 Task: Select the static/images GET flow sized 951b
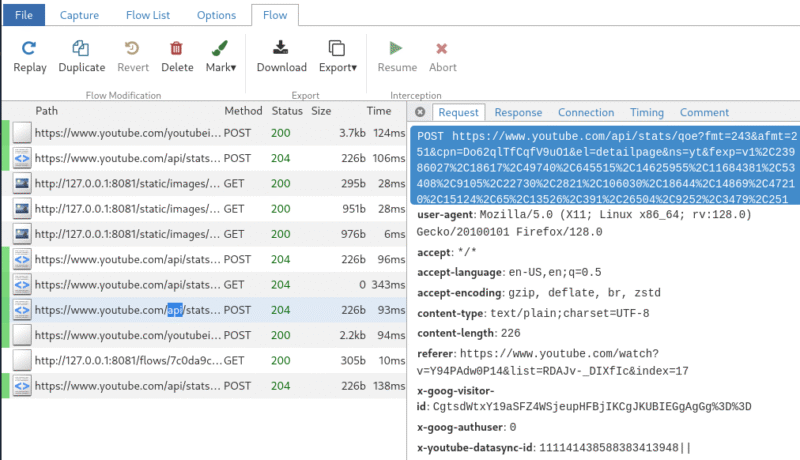point(204,209)
